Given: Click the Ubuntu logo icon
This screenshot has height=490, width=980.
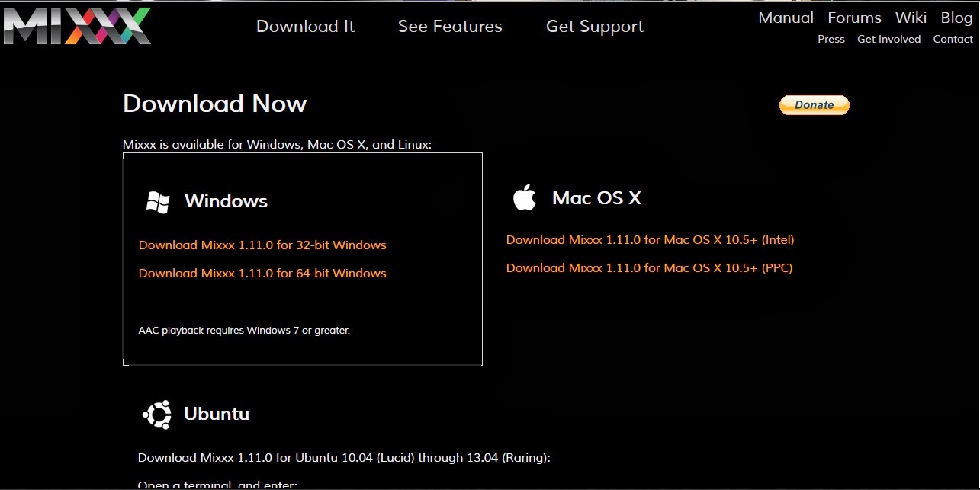Looking at the screenshot, I should (x=157, y=415).
